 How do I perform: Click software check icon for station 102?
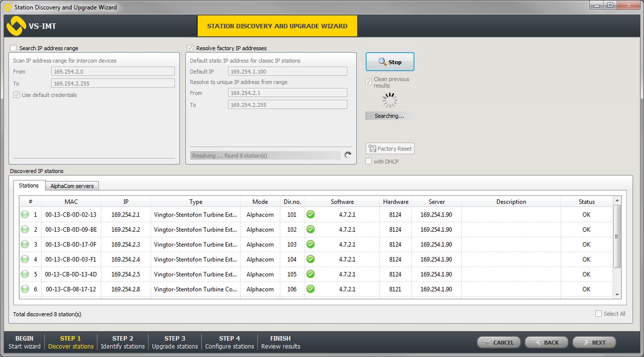[x=311, y=230]
